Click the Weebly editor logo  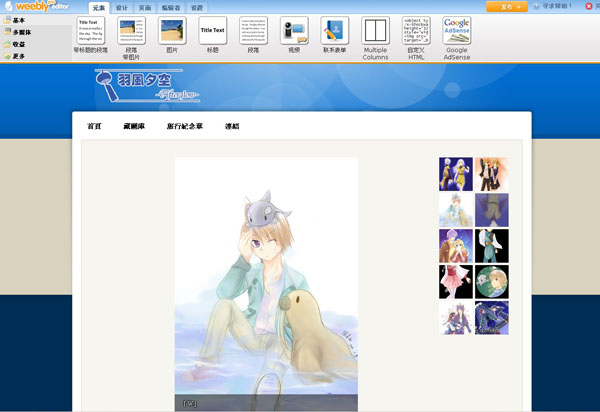[38, 6]
